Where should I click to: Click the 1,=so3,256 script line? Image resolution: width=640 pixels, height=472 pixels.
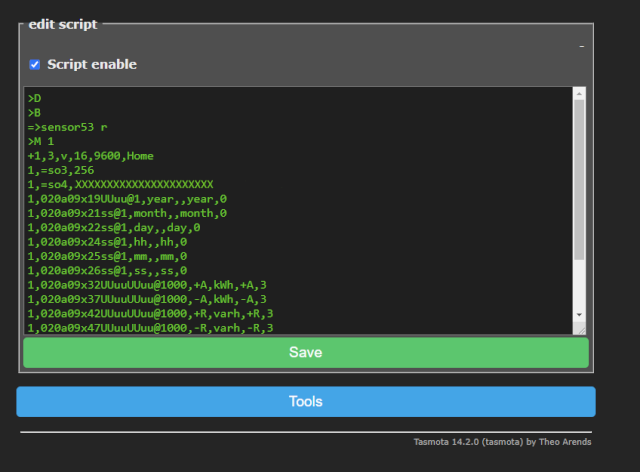tap(61, 170)
